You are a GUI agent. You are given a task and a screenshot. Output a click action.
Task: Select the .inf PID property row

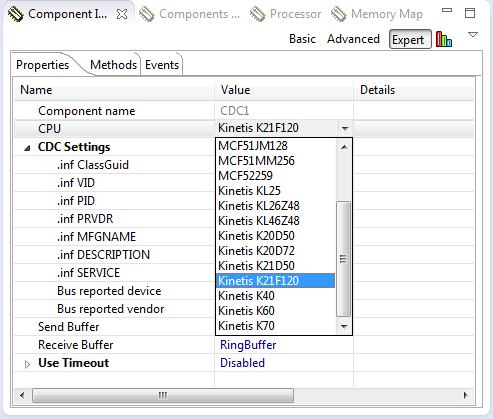click(x=114, y=201)
